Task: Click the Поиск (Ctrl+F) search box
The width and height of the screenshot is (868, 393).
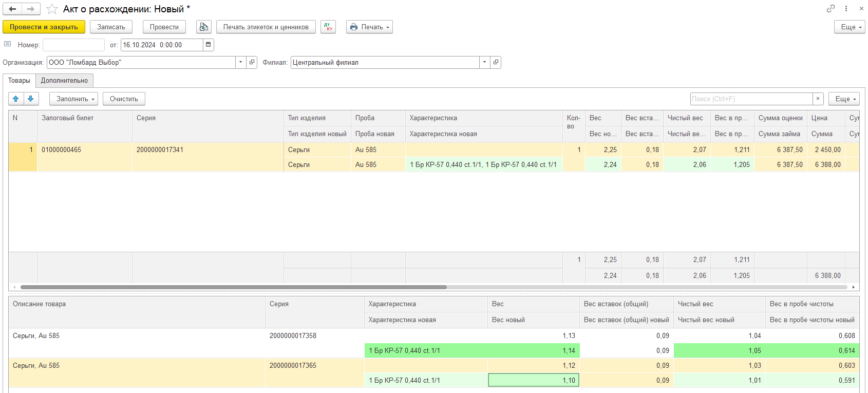Action: (x=751, y=99)
